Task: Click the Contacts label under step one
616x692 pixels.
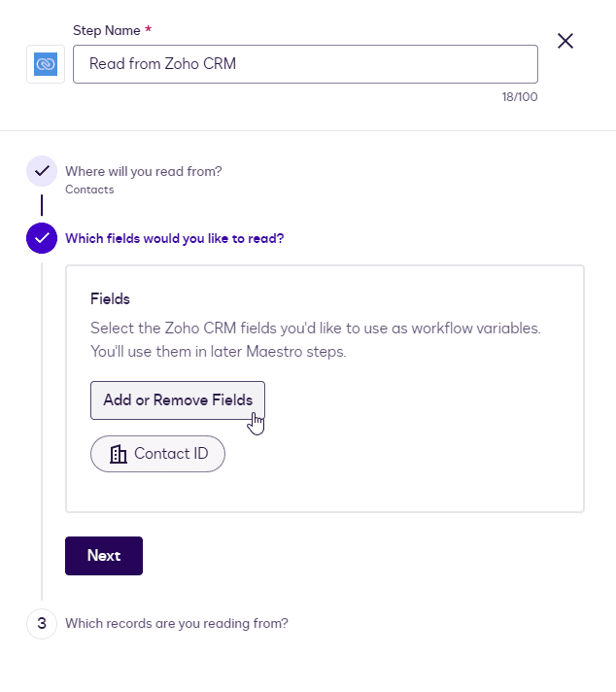Action: pyautogui.click(x=89, y=190)
